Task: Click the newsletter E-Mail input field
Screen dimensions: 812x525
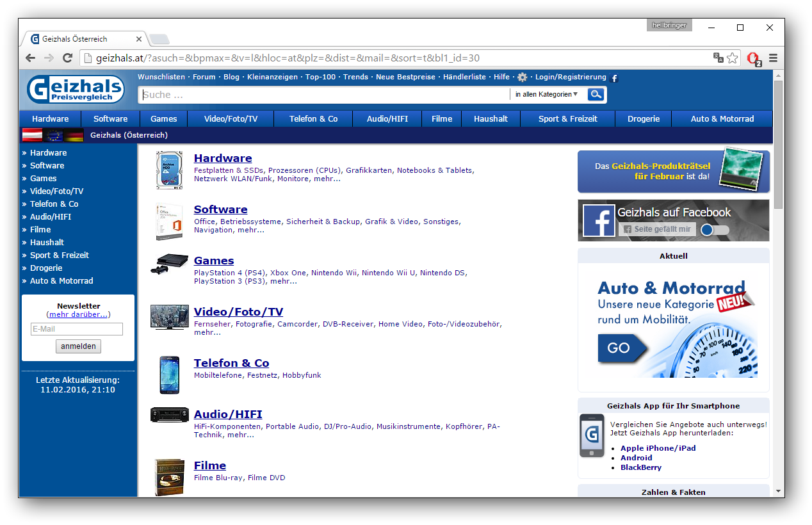Action: coord(77,329)
